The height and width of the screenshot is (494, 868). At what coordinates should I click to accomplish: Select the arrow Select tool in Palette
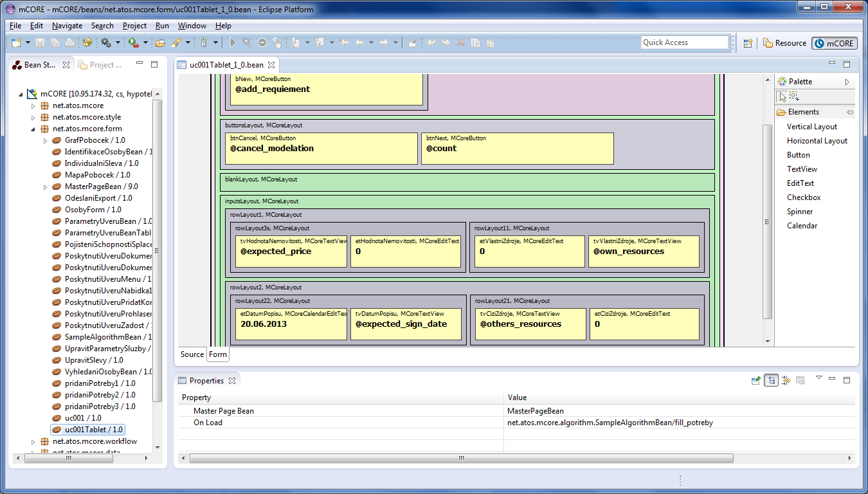tap(782, 96)
